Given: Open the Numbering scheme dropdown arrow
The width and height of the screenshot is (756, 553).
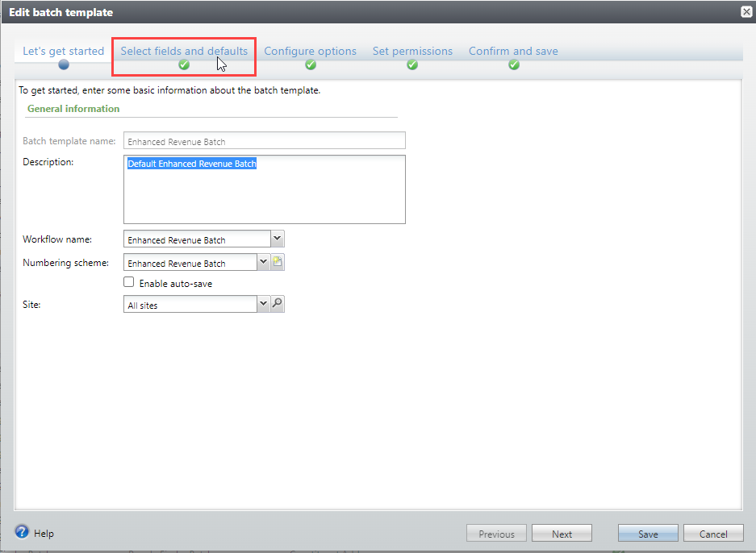Looking at the screenshot, I should tap(263, 262).
